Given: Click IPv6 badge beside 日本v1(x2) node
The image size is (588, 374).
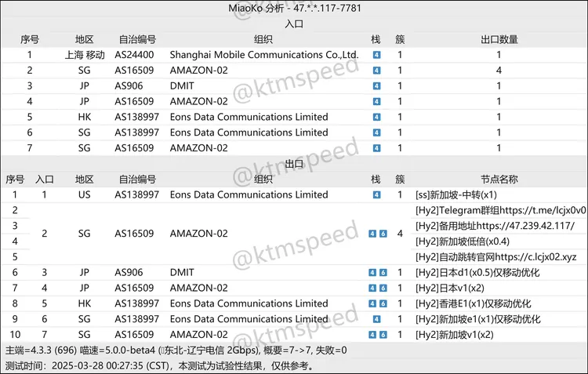Looking at the screenshot, I should tap(383, 289).
